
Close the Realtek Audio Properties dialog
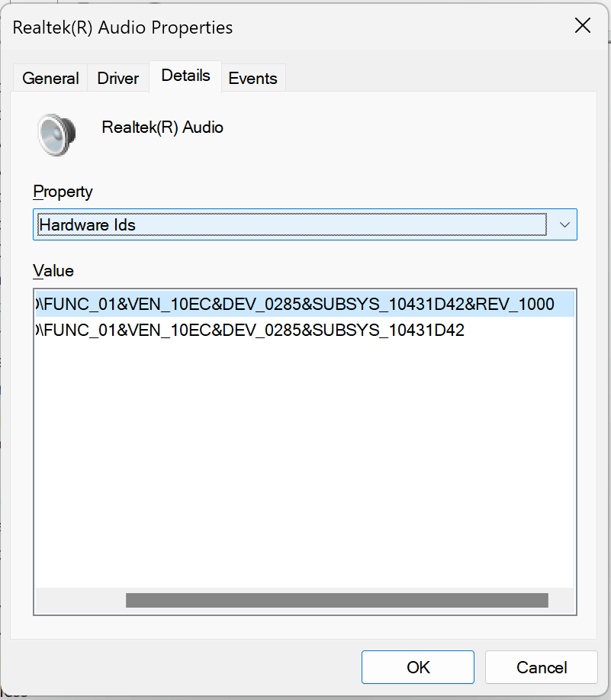pyautogui.click(x=582, y=25)
